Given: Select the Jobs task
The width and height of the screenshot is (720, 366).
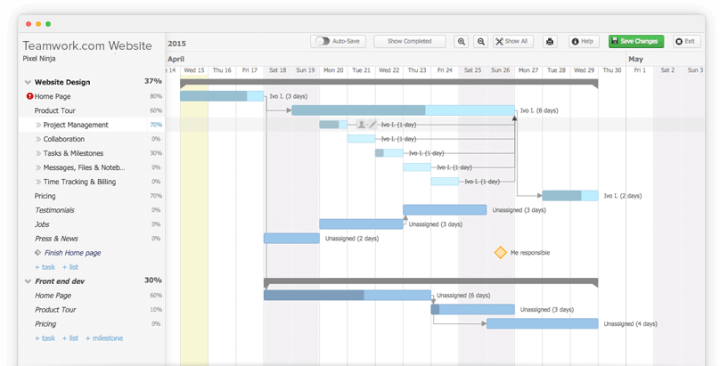Looking at the screenshot, I should 42,225.
